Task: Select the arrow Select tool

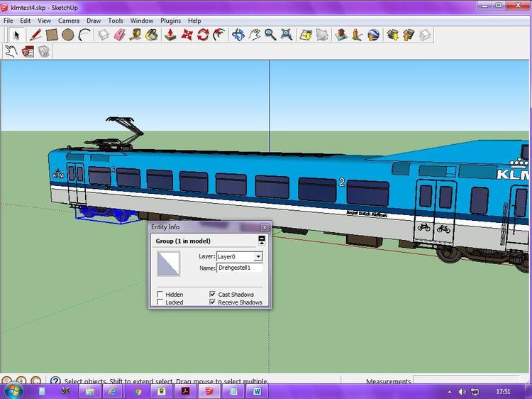Action: point(16,35)
